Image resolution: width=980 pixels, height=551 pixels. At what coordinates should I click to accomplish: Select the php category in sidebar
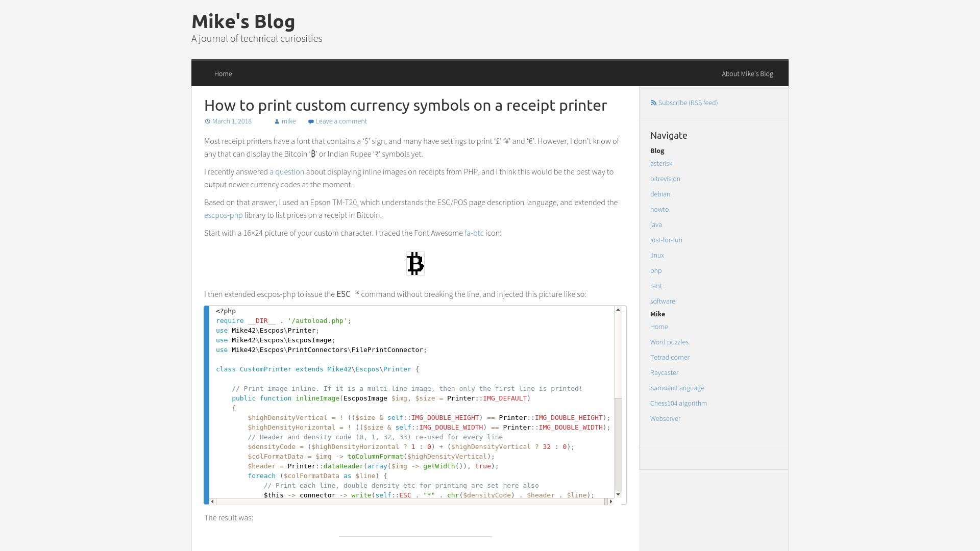click(656, 271)
